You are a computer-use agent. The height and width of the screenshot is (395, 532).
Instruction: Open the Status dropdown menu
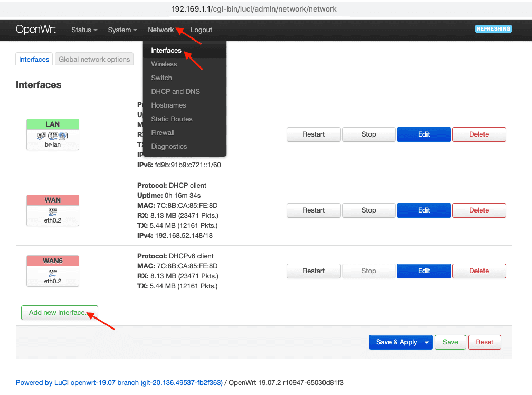[x=84, y=30]
